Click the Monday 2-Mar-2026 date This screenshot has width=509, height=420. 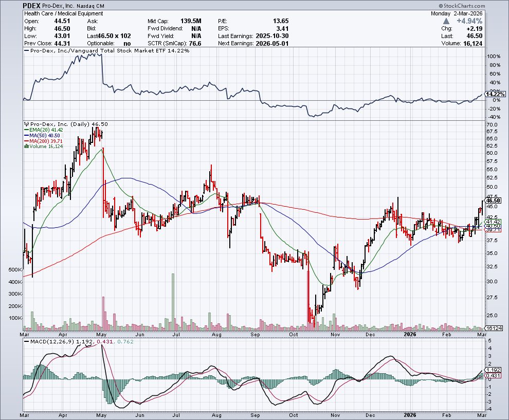457,14
